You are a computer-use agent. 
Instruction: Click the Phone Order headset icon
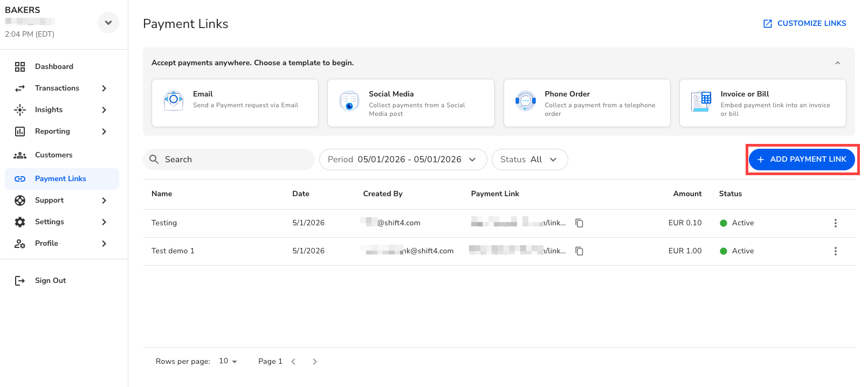(525, 100)
